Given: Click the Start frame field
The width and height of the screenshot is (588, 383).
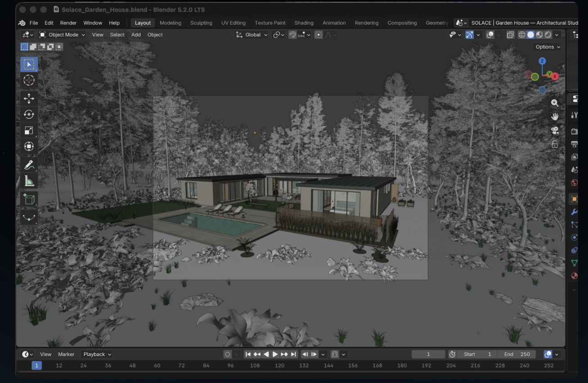Looking at the screenshot, I should 477,354.
